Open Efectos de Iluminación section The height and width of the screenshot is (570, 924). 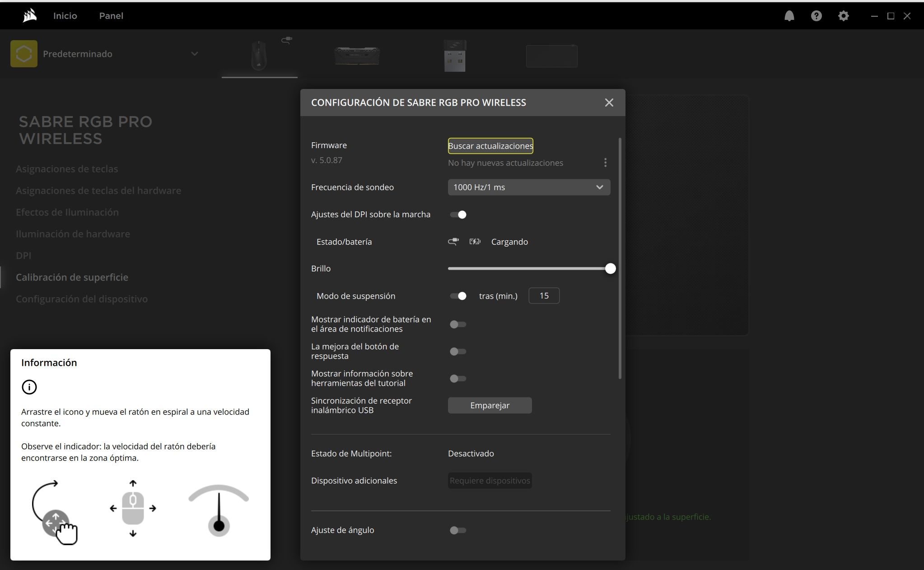pyautogui.click(x=67, y=212)
